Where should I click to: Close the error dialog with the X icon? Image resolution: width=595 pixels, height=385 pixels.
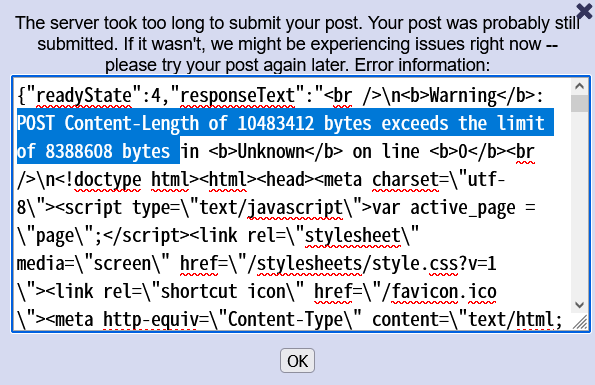point(584,11)
